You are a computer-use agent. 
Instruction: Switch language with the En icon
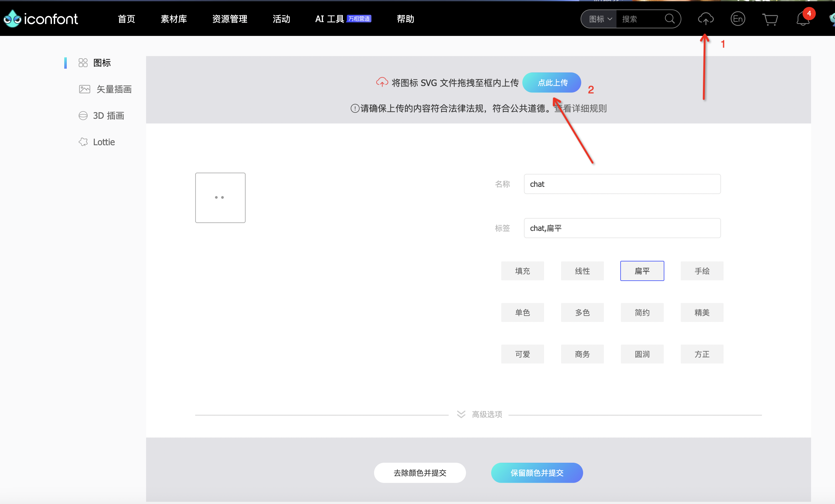click(738, 19)
